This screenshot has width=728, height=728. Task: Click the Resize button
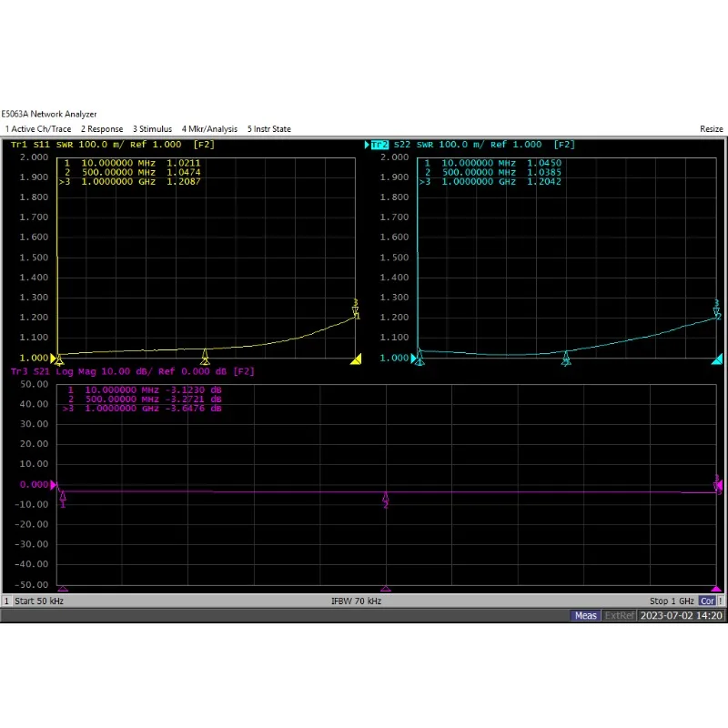click(x=712, y=129)
